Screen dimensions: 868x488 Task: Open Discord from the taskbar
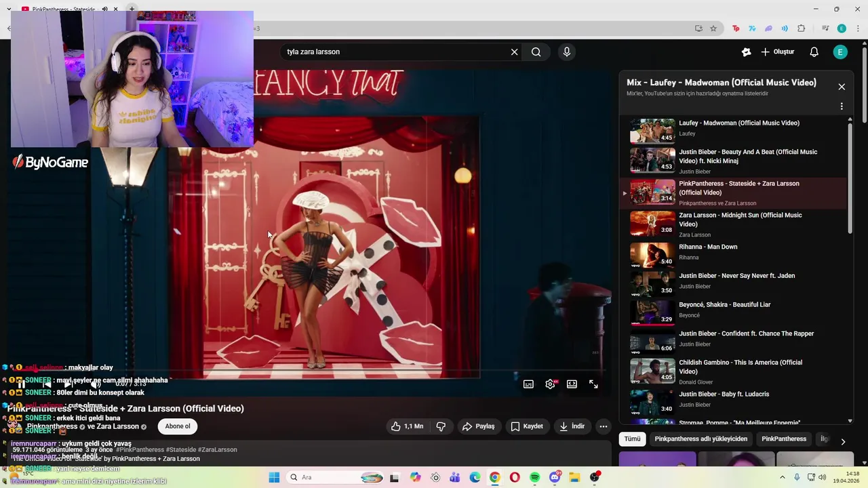pyautogui.click(x=555, y=477)
